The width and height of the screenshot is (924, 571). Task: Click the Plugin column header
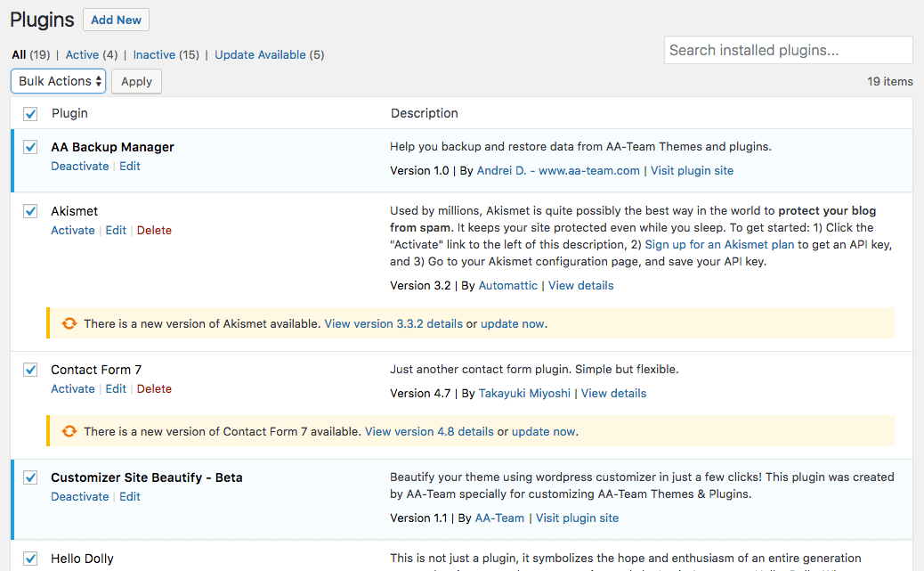tap(69, 113)
